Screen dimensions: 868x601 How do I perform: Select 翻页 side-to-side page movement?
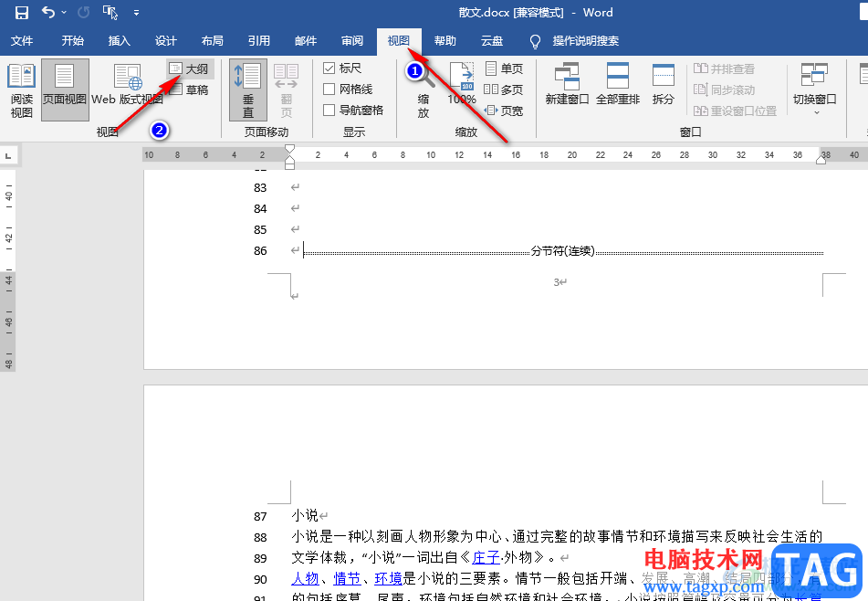point(287,90)
